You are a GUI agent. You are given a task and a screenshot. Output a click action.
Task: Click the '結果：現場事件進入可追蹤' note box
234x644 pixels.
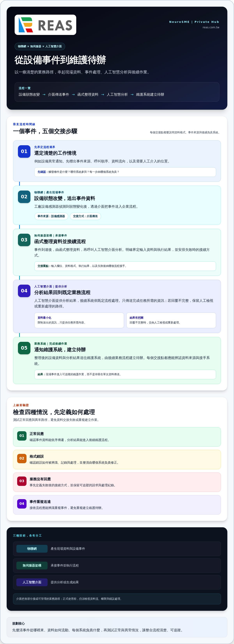(125, 374)
